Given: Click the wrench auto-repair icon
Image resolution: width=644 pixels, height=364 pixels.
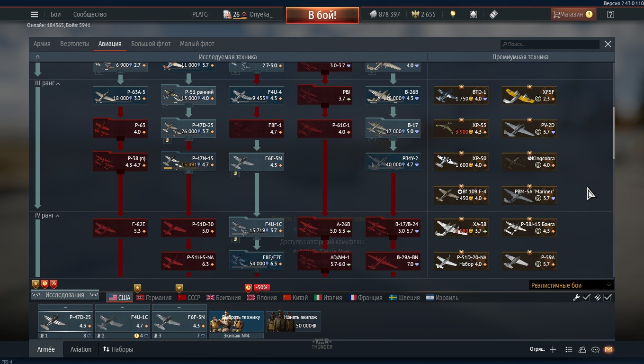Looking at the screenshot, I should click(576, 298).
